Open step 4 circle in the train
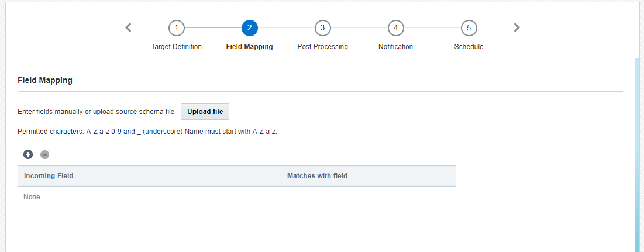 (395, 28)
